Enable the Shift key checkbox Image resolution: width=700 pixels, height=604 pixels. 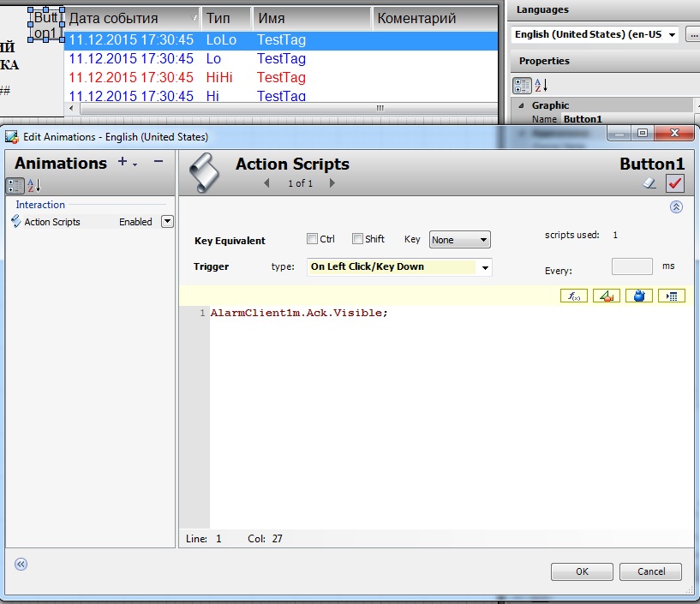click(357, 239)
